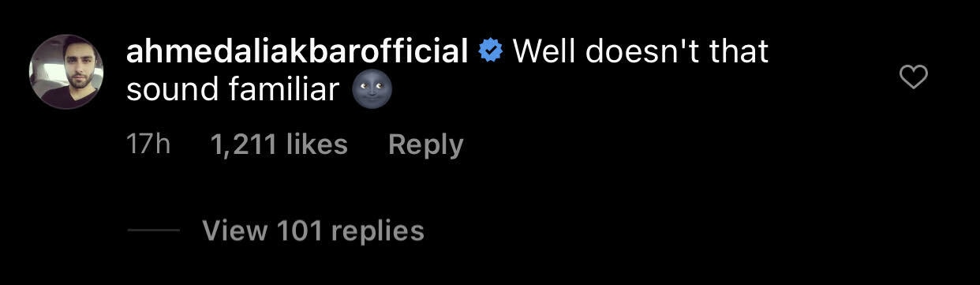Image resolution: width=980 pixels, height=285 pixels.
Task: View the 1,211 likes list
Action: pyautogui.click(x=279, y=144)
